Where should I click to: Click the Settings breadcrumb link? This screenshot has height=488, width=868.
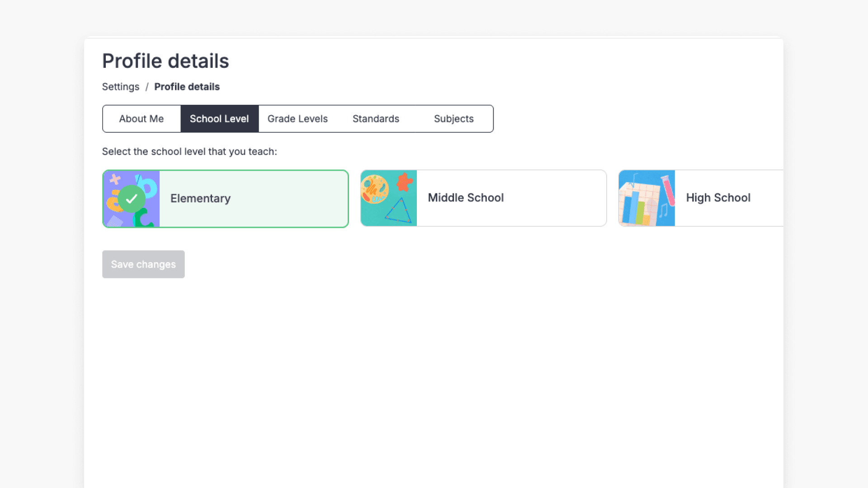tap(121, 87)
